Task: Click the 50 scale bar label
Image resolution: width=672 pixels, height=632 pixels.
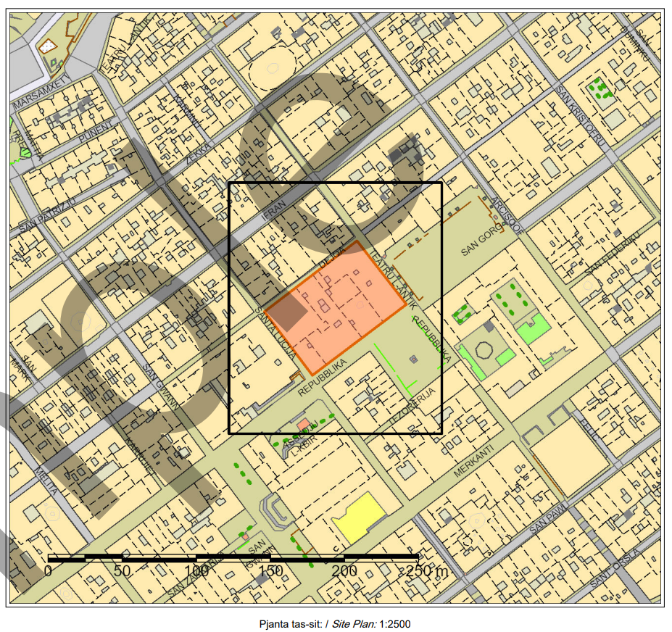Action: point(122,570)
